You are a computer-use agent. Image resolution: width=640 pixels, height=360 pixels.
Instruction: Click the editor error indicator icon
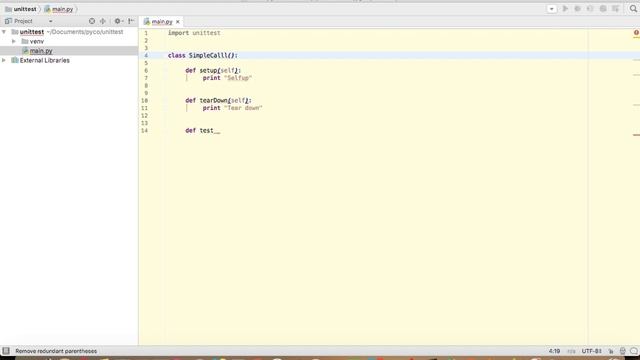click(636, 32)
